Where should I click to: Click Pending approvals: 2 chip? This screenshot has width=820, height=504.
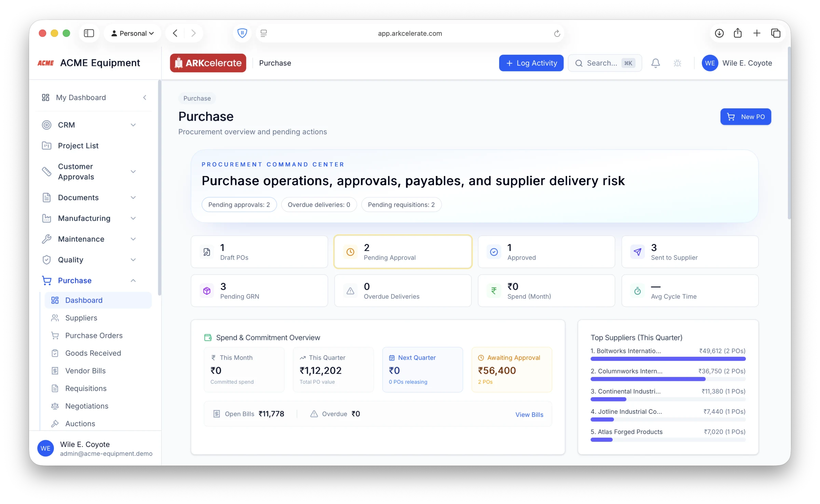click(239, 205)
